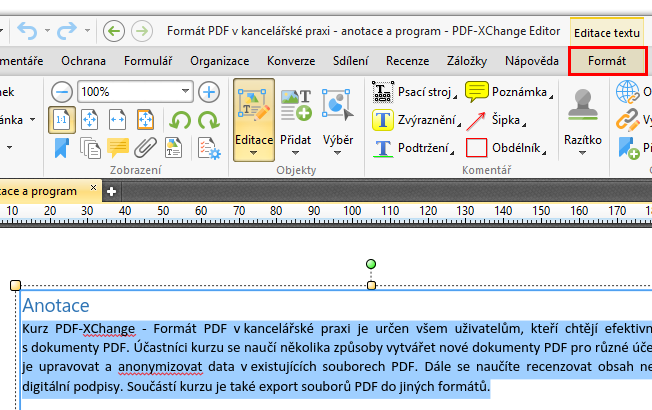652x410 pixels.
Task: Click the top center resize handle
Action: click(371, 285)
